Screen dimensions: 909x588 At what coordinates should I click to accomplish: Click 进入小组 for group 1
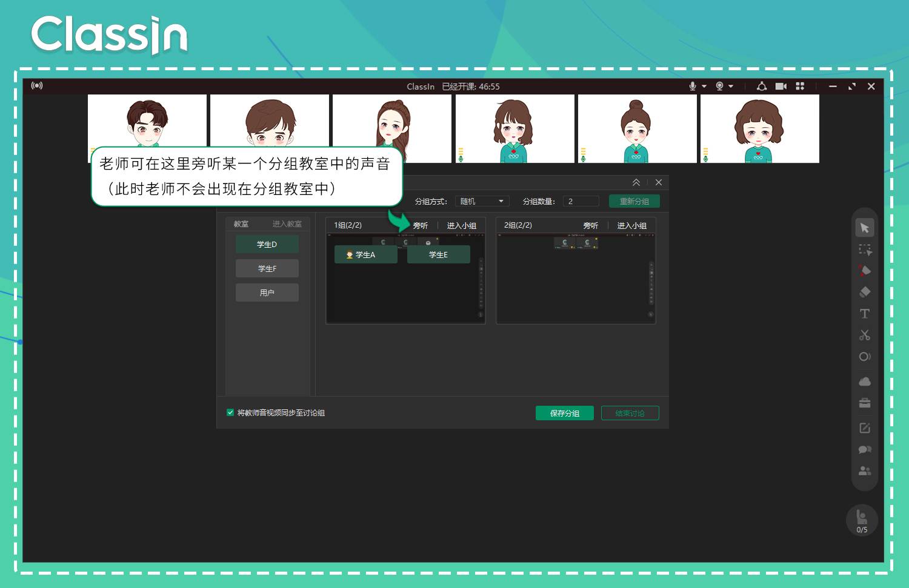coord(462,225)
